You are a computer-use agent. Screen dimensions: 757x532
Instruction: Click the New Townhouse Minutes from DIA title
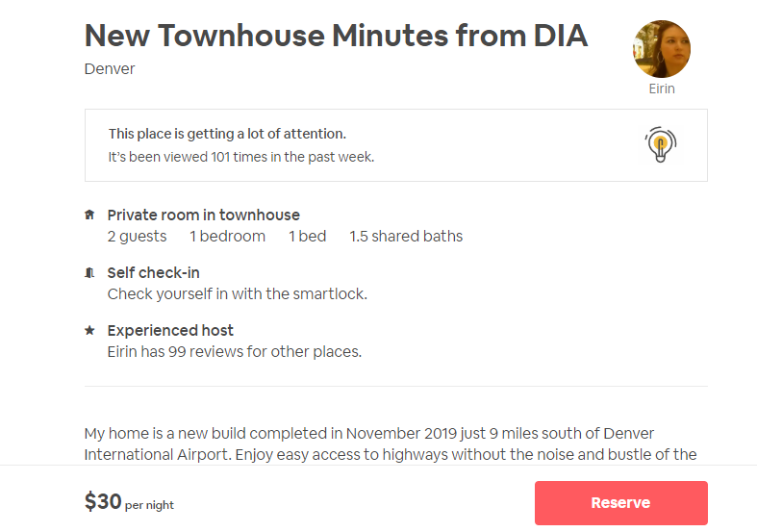336,36
